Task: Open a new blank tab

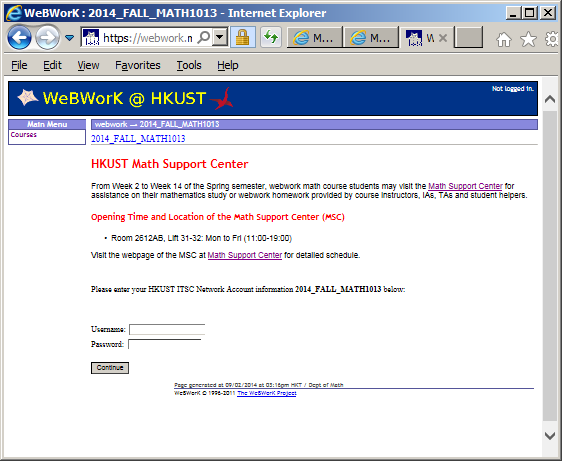Action: [468, 37]
